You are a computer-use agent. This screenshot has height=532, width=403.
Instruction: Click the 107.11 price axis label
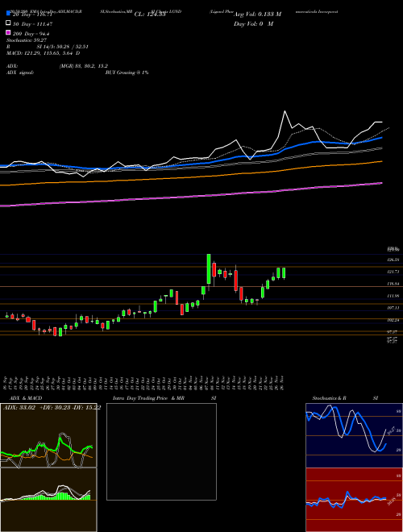point(393,308)
